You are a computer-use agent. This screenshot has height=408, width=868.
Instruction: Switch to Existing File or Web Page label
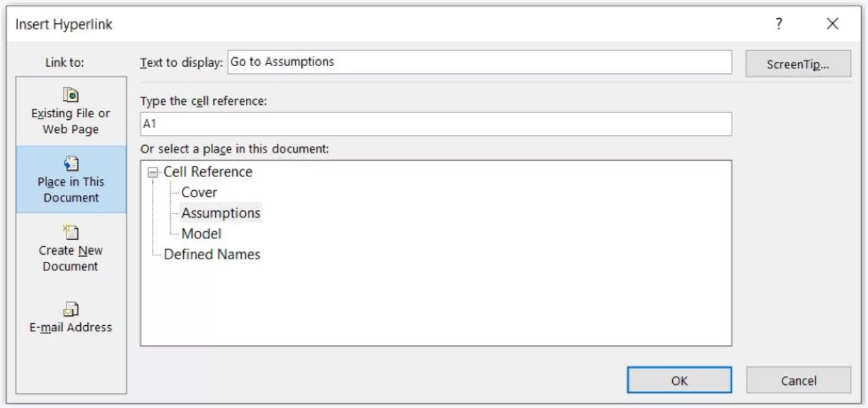click(x=71, y=122)
